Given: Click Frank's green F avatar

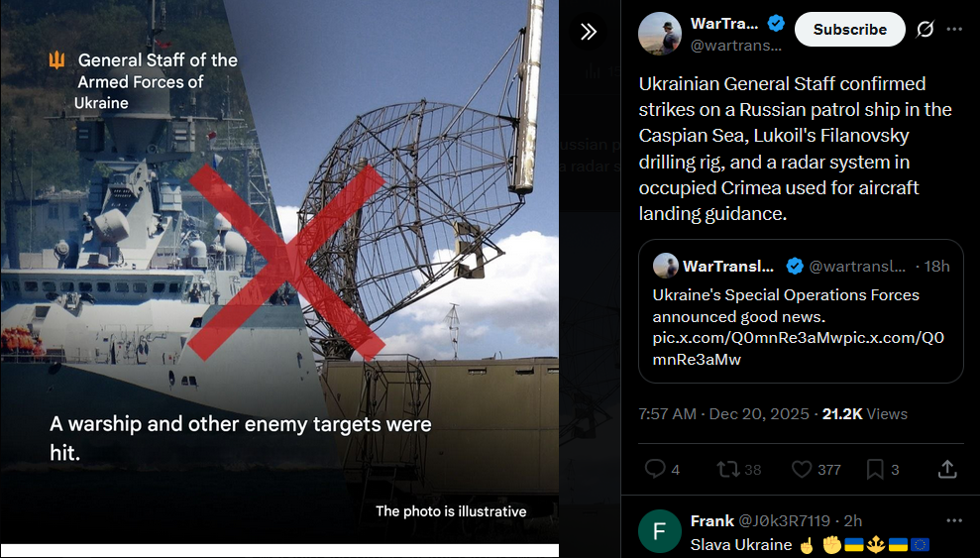Looking at the screenshot, I should (659, 531).
